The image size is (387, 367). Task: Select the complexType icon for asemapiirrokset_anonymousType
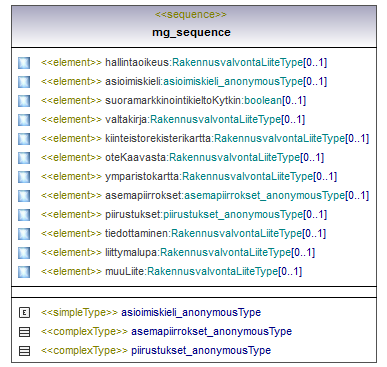[x=24, y=332]
